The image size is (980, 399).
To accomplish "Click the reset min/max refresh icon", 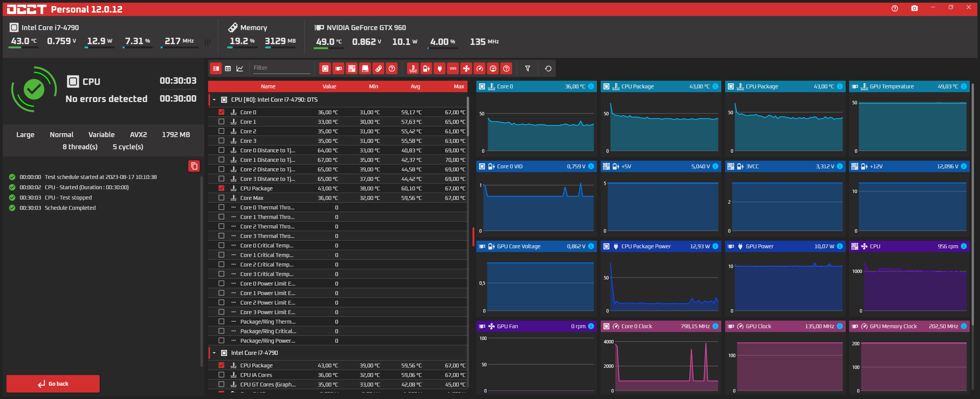I will [548, 69].
